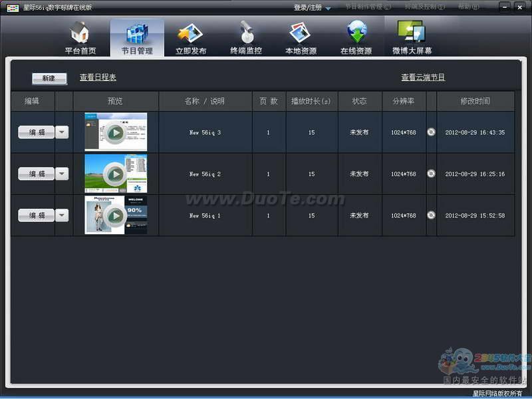Click the round icon in New 56iq 2 row
532x399 pixels.
pyautogui.click(x=431, y=174)
